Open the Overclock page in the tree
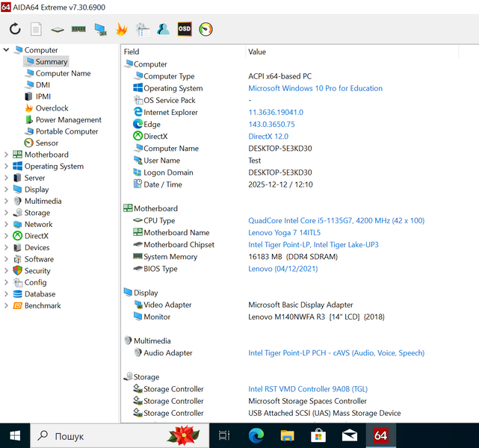This screenshot has width=479, height=448. click(x=52, y=108)
